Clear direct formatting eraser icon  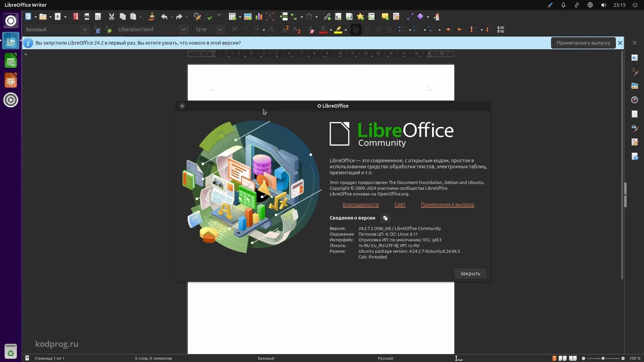click(x=311, y=29)
